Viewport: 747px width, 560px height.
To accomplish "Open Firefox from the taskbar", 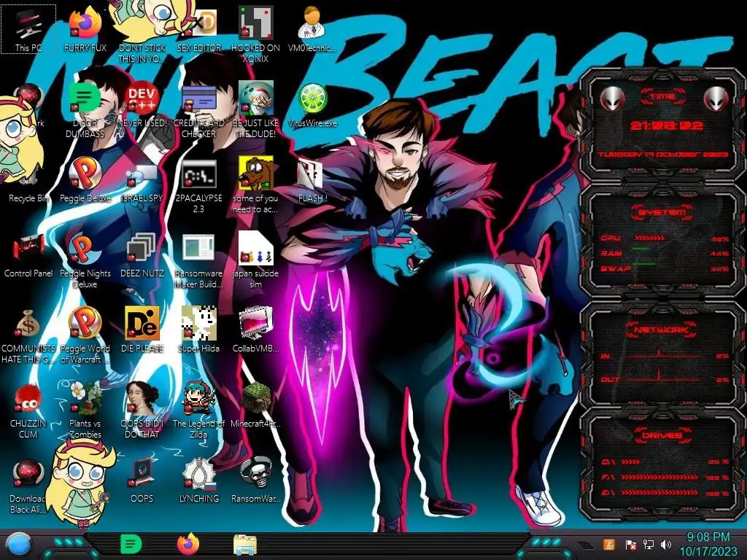I will pyautogui.click(x=188, y=544).
